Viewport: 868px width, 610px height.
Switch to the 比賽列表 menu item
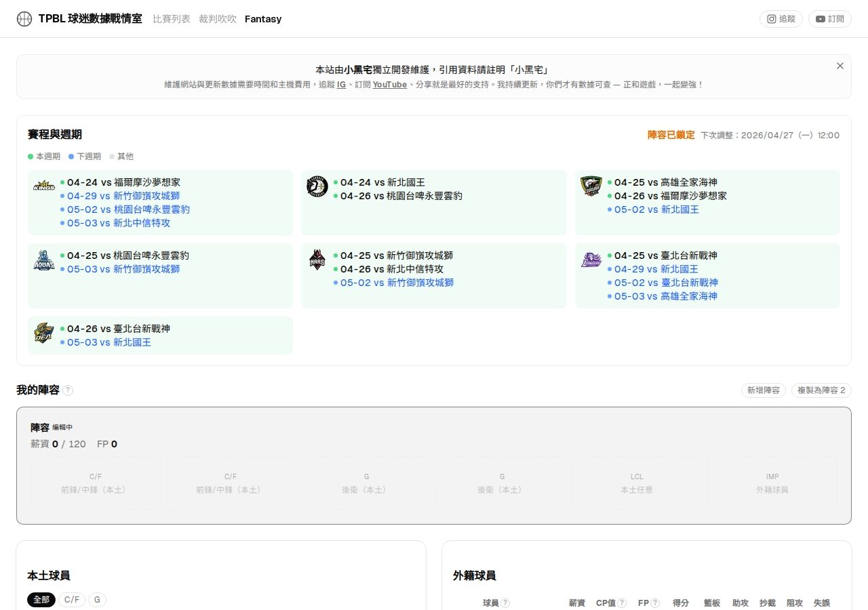click(172, 19)
